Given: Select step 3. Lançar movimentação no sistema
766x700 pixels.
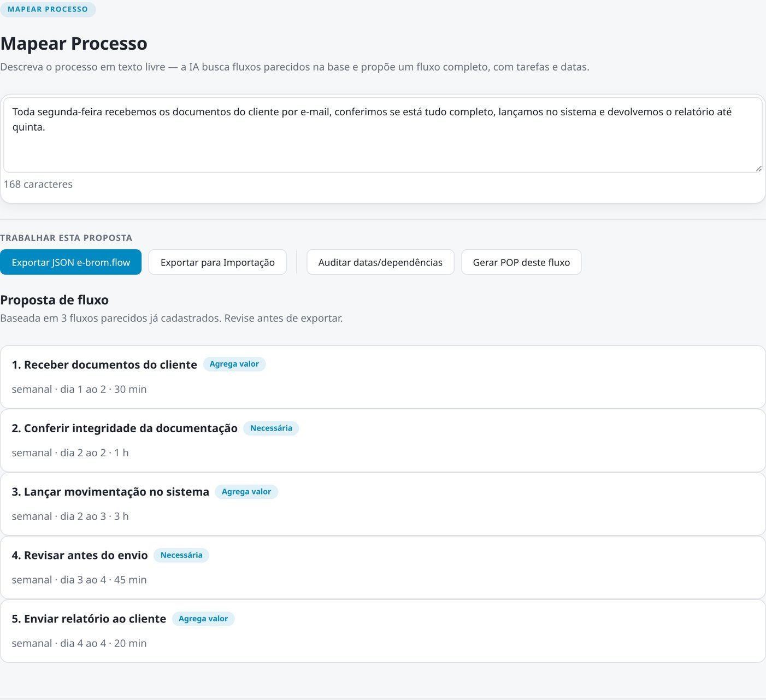Looking at the screenshot, I should click(382, 504).
